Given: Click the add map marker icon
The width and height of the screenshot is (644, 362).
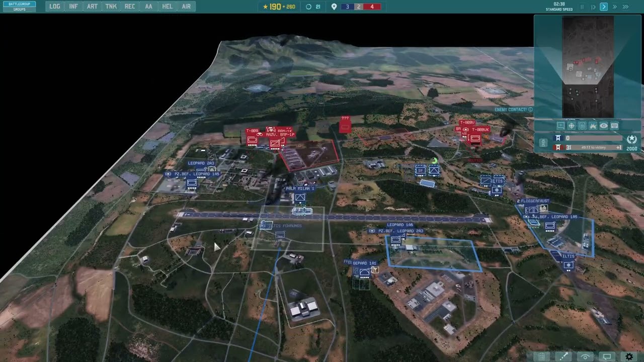Looking at the screenshot, I should (x=561, y=126).
